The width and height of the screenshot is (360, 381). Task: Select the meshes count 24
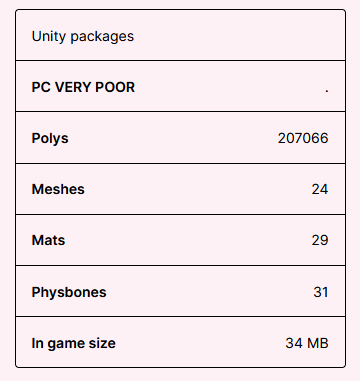(x=320, y=189)
